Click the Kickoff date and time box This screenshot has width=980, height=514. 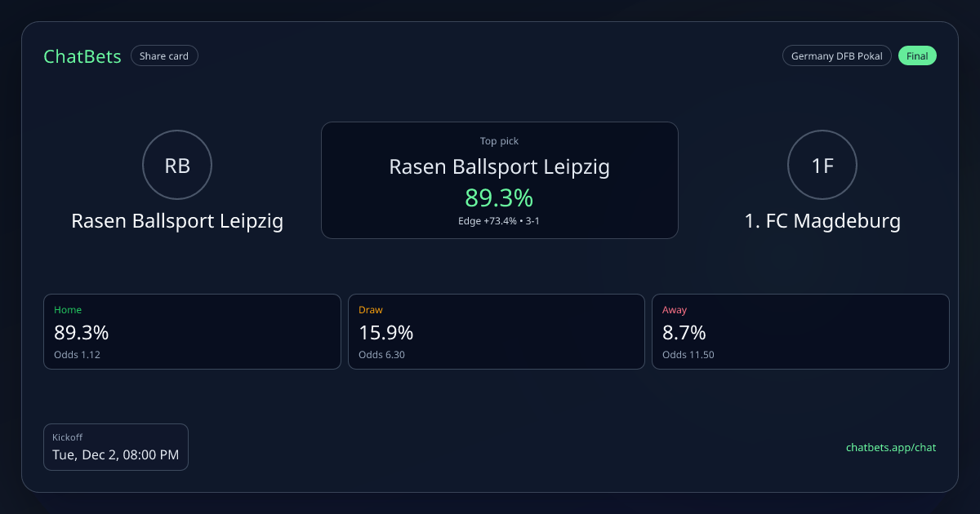[116, 447]
